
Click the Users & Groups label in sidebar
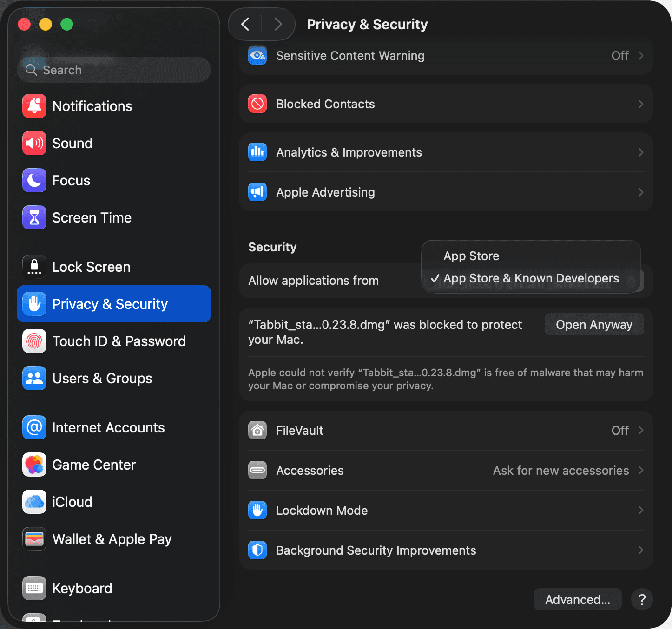point(102,378)
